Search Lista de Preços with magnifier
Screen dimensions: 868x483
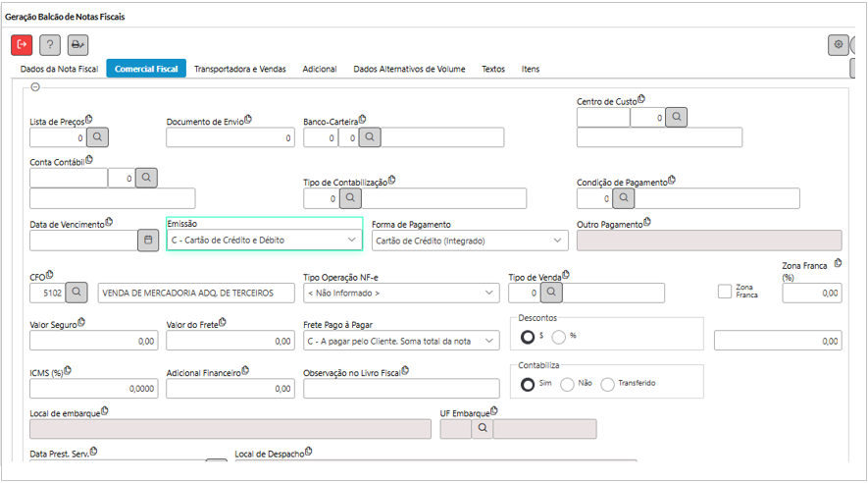point(98,138)
